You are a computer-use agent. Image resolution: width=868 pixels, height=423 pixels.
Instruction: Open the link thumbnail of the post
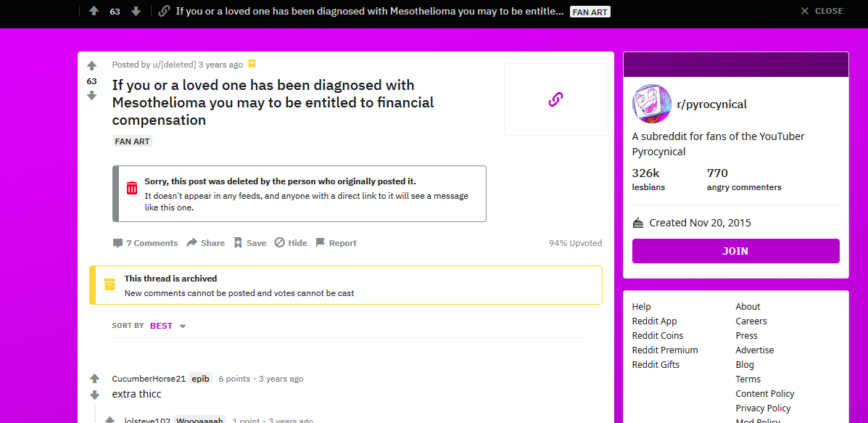pyautogui.click(x=555, y=99)
